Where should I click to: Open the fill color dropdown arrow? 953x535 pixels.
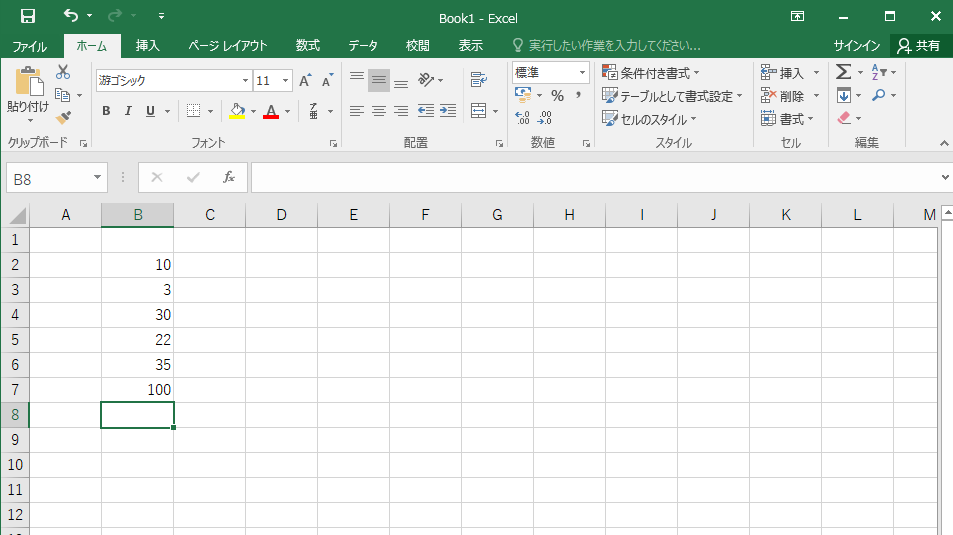(x=253, y=112)
